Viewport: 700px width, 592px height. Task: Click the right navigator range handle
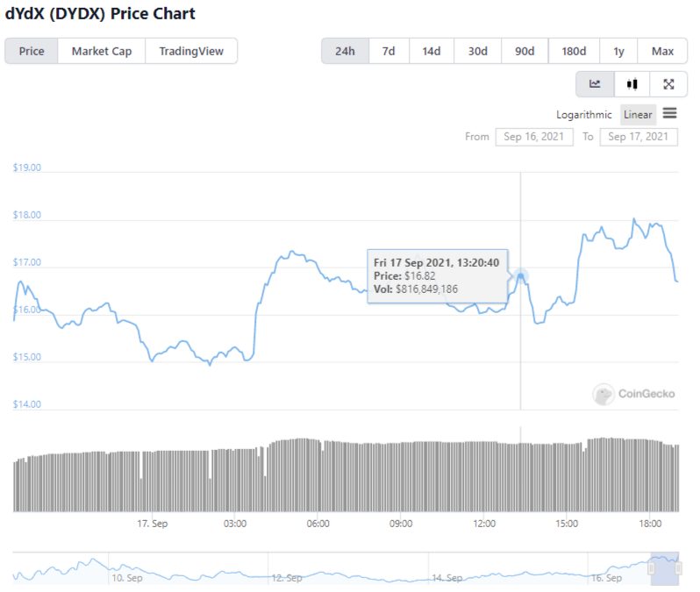679,568
